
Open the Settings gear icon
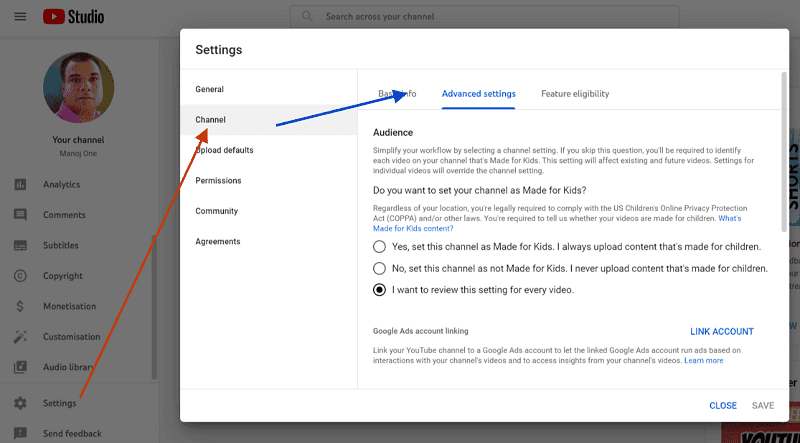[20, 403]
